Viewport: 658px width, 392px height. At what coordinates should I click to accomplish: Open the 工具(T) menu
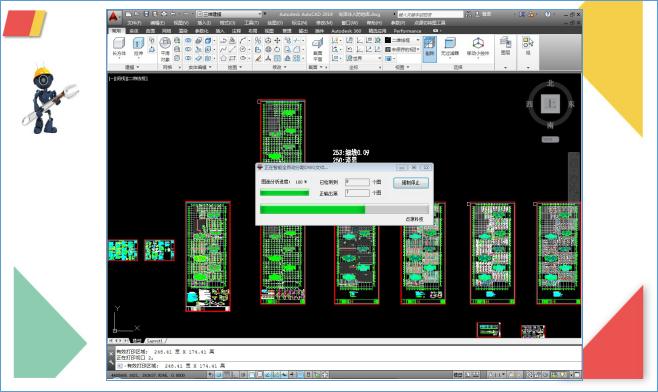pos(251,23)
